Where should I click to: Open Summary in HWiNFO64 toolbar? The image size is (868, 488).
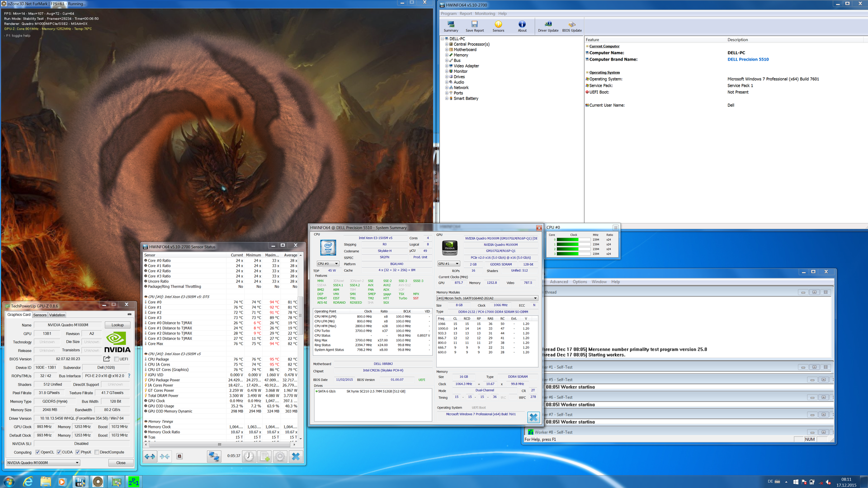[451, 26]
